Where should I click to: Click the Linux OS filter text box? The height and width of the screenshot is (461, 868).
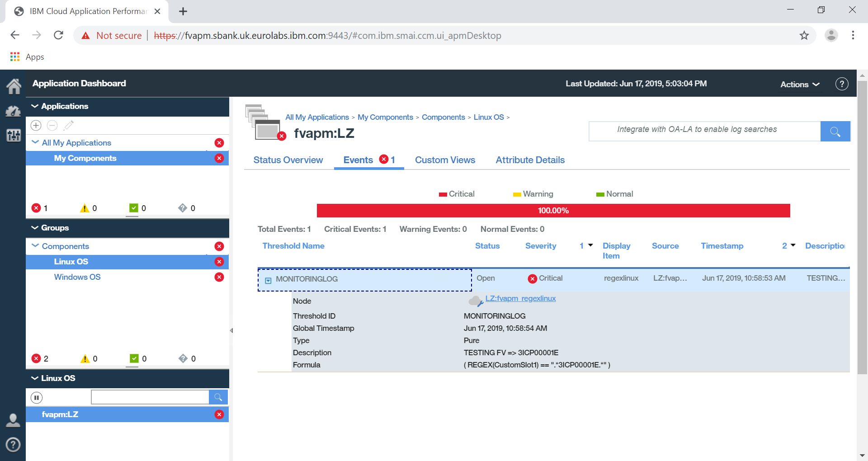click(150, 397)
